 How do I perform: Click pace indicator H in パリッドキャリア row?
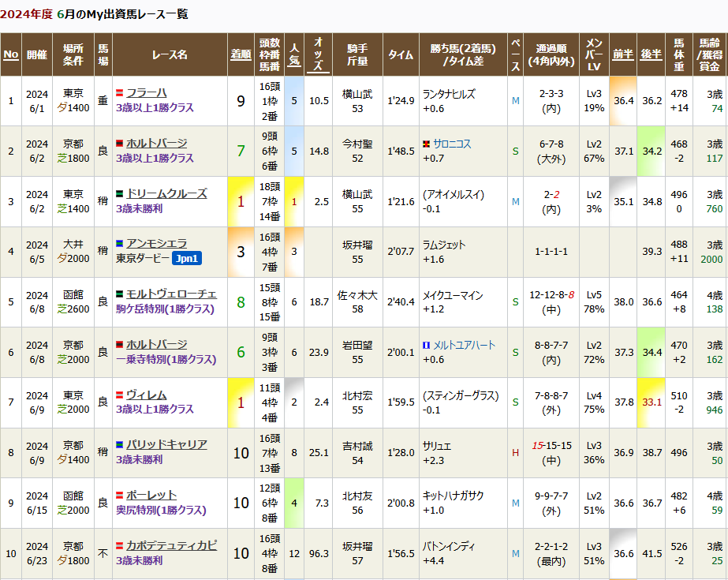point(515,453)
